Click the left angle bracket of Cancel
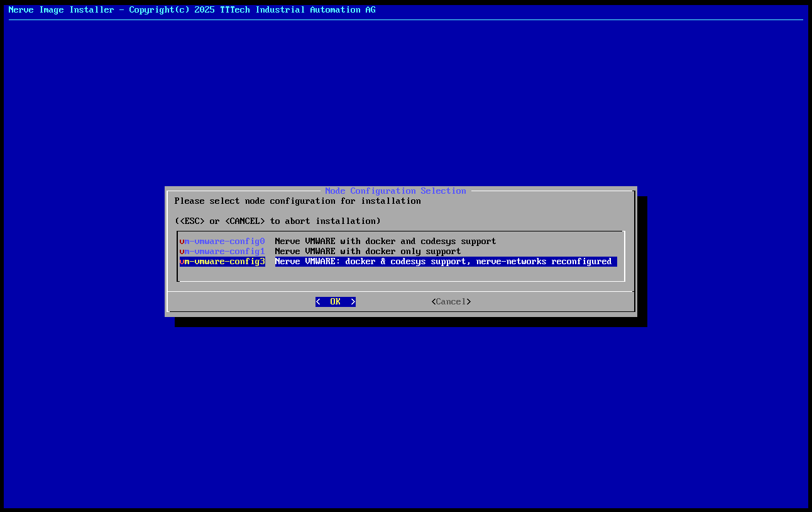Screen dimensions: 812x512 (x=434, y=301)
